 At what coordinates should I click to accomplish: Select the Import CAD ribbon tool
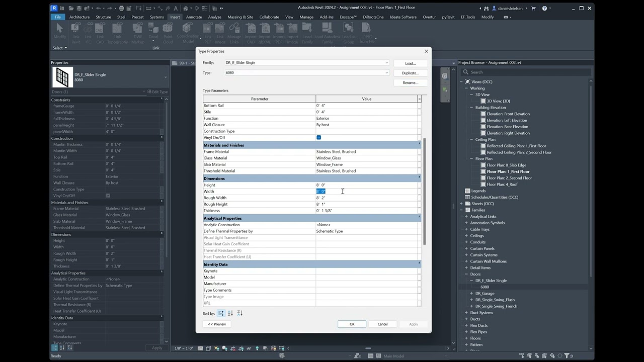[x=251, y=33]
